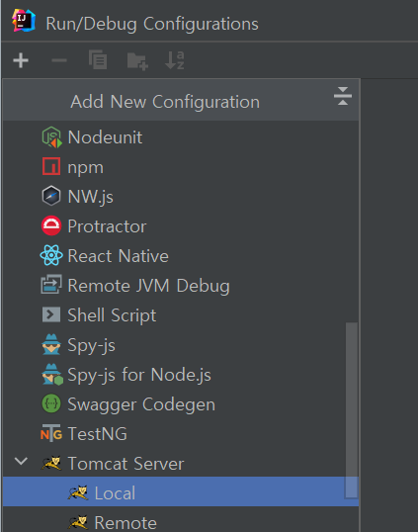Viewport: 418px width, 532px height.
Task: Select the TestNG configuration type
Action: coord(181,433)
